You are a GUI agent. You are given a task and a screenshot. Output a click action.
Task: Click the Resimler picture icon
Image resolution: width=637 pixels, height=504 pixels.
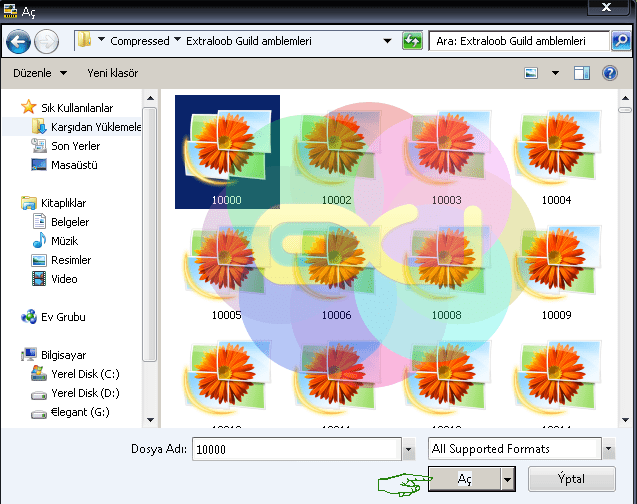39,260
